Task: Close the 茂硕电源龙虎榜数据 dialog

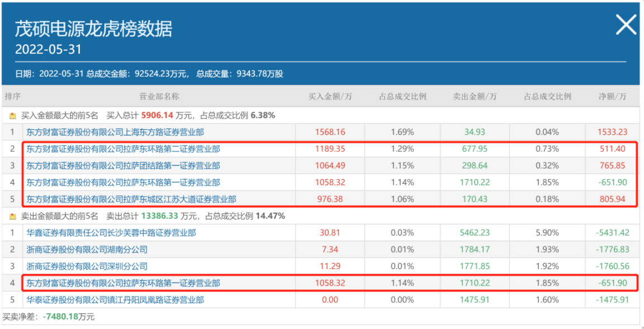Action: pos(626,26)
